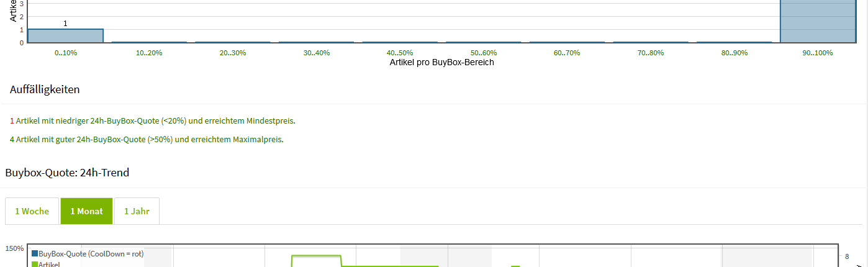This screenshot has height=267, width=868.
Task: Click the 90..100% histogram bar
Action: [x=818, y=21]
